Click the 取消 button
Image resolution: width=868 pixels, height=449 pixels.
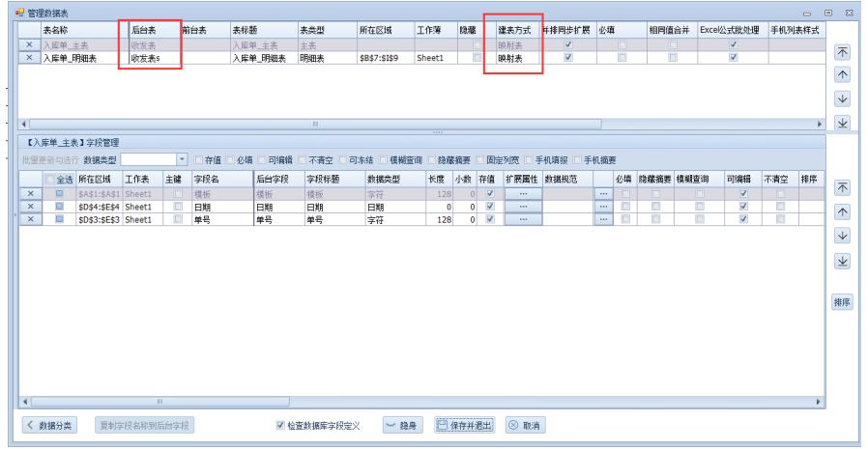coord(524,425)
